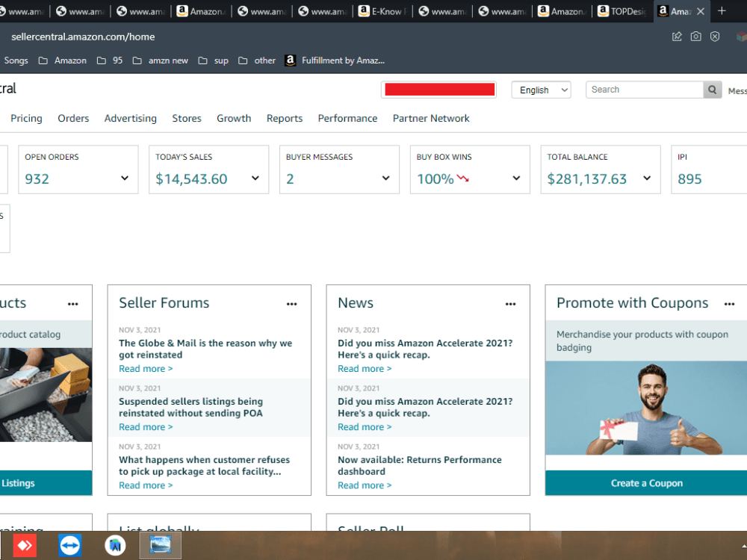The height and width of the screenshot is (560, 747).
Task: Click the Create a Coupon button
Action: (646, 483)
